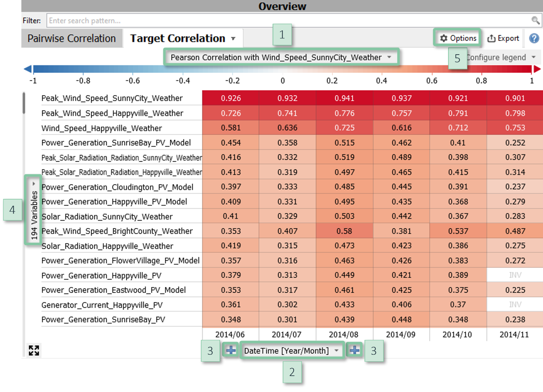
Task: Open the DateTime [Year/Month] dropdown
Action: [x=291, y=350]
